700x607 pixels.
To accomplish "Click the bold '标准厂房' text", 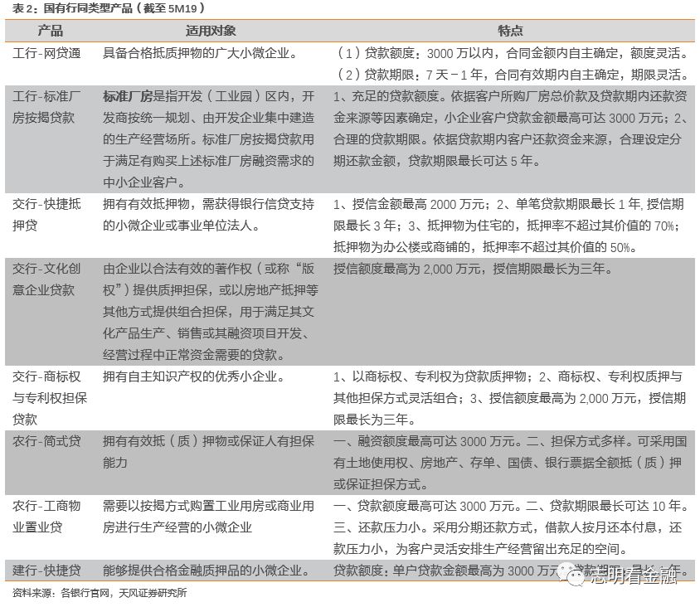I will (128, 96).
